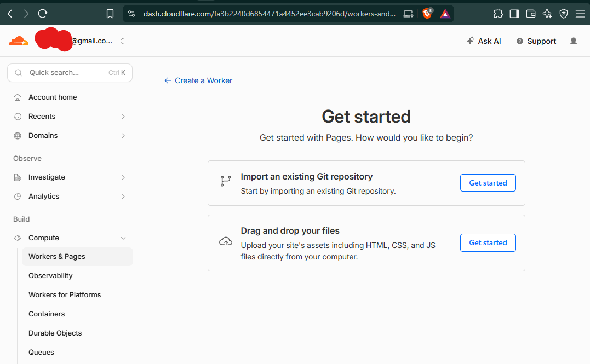Get started with drag and drop files
This screenshot has height=364, width=590.
[x=488, y=242]
